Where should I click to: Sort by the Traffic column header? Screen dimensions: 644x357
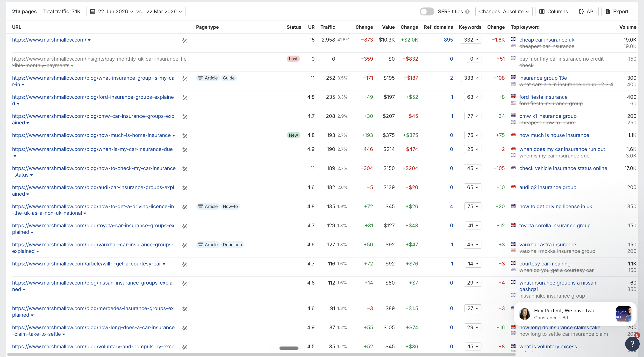tap(328, 27)
